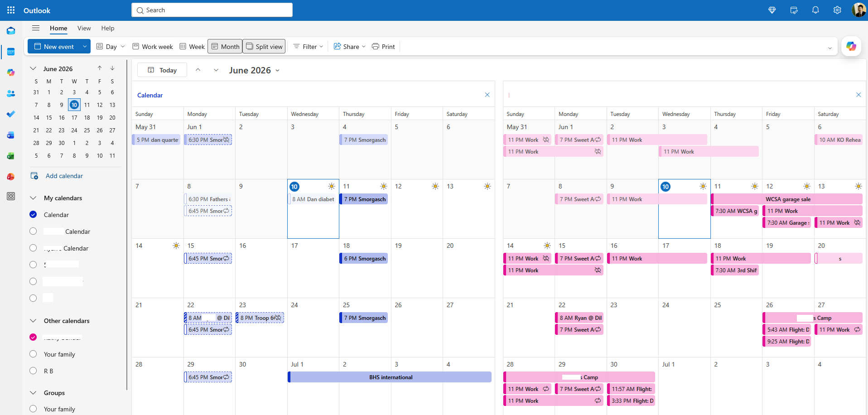Jump to Today
Image resolution: width=868 pixels, height=415 pixels.
point(162,70)
